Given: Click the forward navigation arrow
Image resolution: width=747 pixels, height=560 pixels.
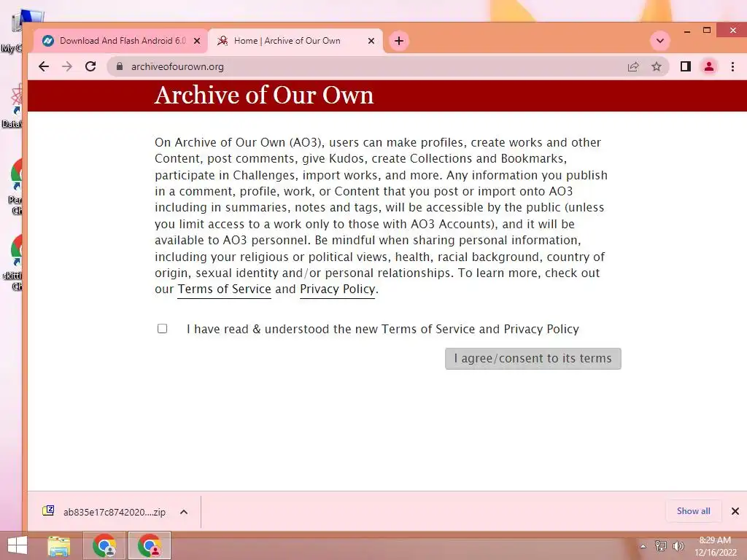Looking at the screenshot, I should pos(67,66).
